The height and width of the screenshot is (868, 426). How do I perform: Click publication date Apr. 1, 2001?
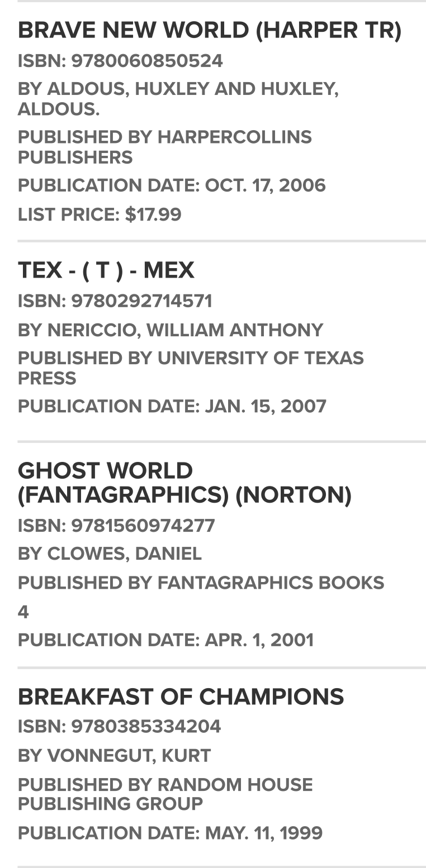point(165,640)
